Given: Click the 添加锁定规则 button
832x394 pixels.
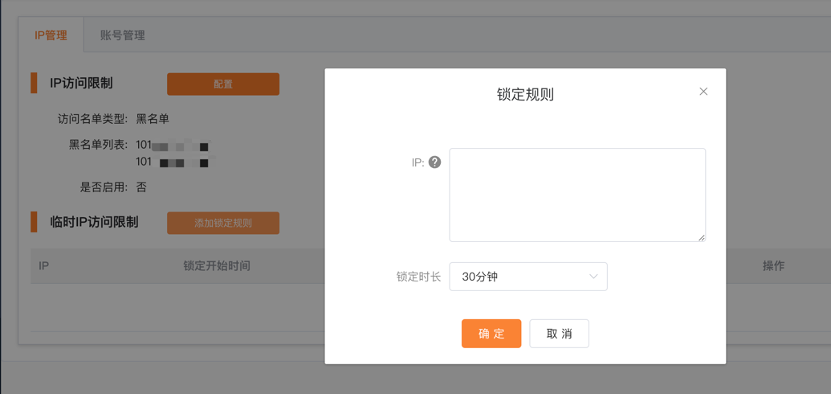Looking at the screenshot, I should click(223, 223).
